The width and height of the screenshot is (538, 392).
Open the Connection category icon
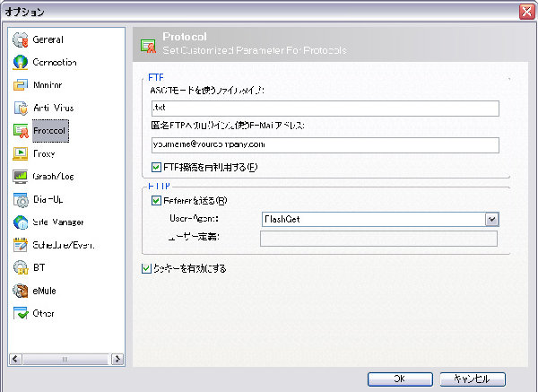point(21,63)
